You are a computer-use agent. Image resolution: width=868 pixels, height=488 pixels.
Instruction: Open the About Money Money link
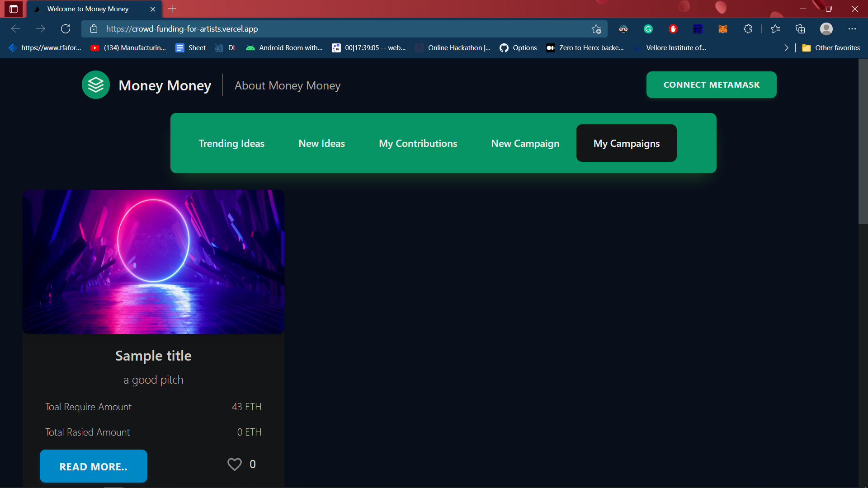pyautogui.click(x=287, y=85)
